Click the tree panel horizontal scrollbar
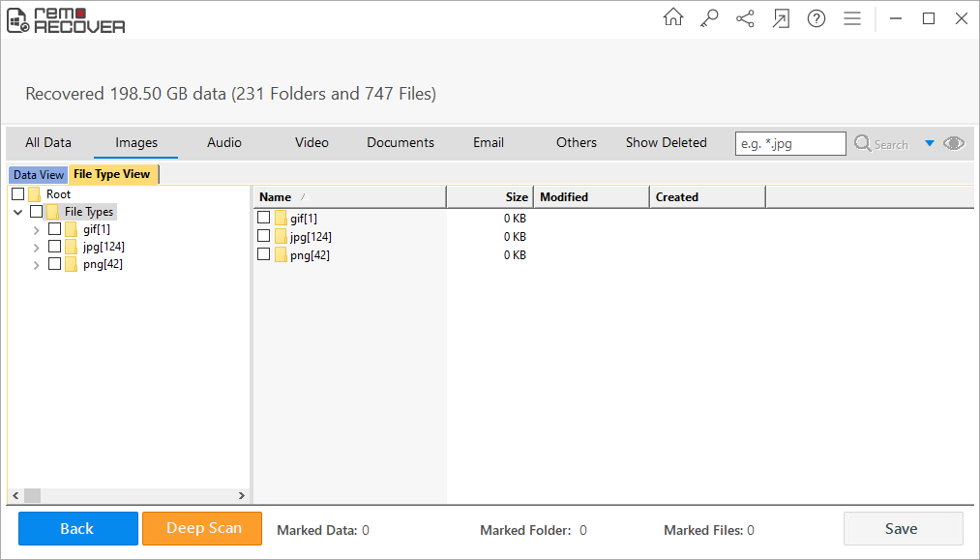The width and height of the screenshot is (980, 560). point(128,495)
